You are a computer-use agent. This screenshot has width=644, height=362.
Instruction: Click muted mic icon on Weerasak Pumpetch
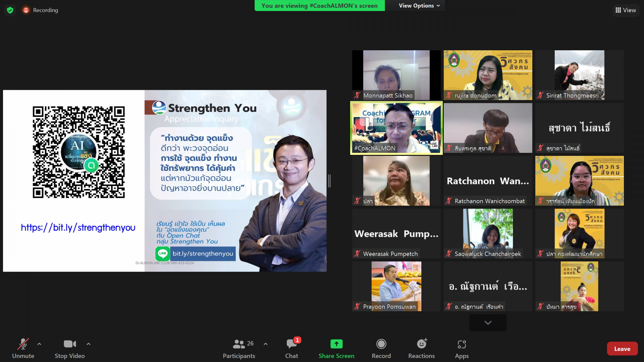pos(357,254)
